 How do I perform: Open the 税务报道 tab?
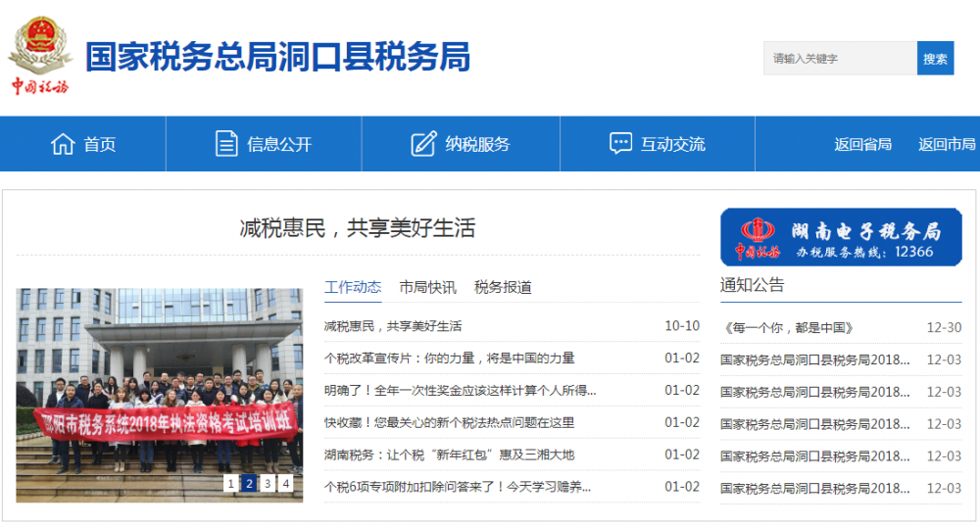(x=503, y=287)
